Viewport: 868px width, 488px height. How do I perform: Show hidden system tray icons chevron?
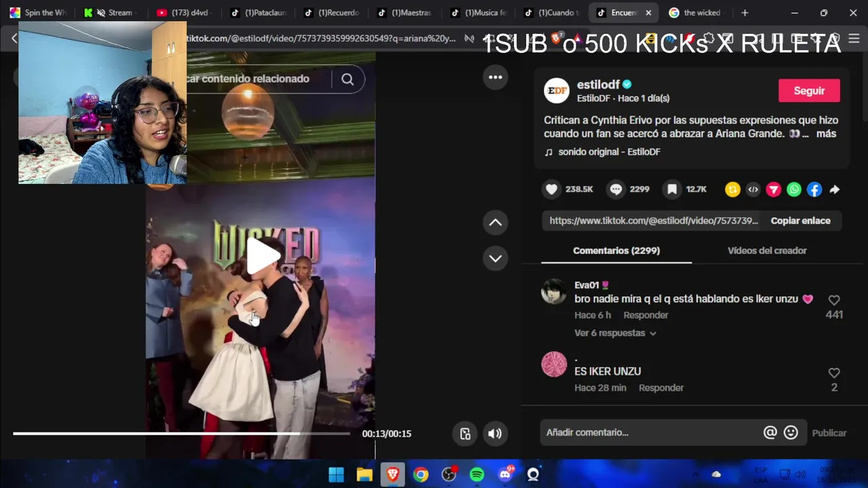click(696, 474)
